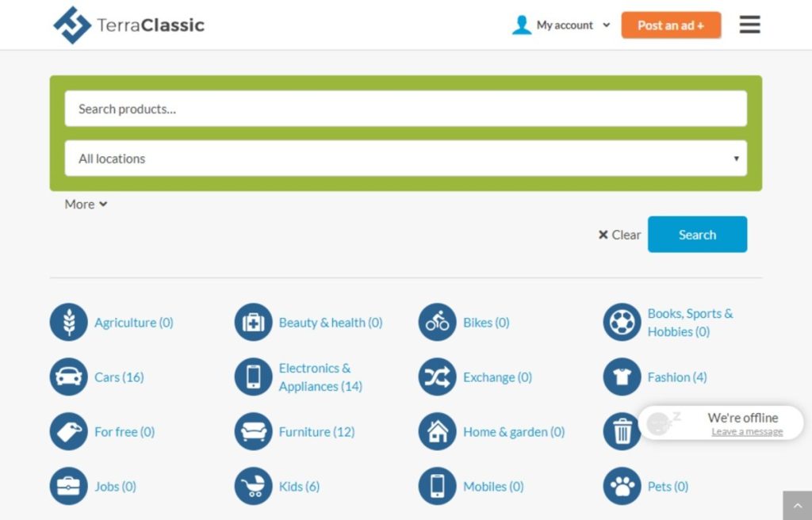Click the Fashion t-shirt icon

(x=622, y=377)
